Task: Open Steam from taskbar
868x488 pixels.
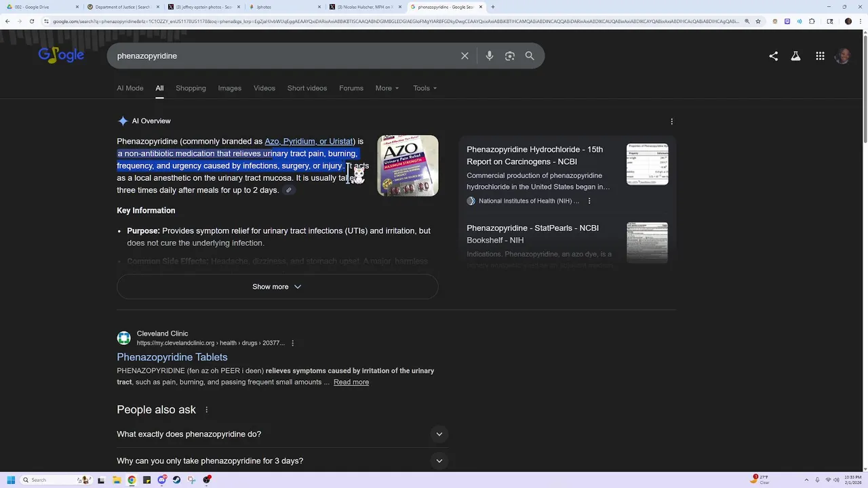Action: click(177, 480)
